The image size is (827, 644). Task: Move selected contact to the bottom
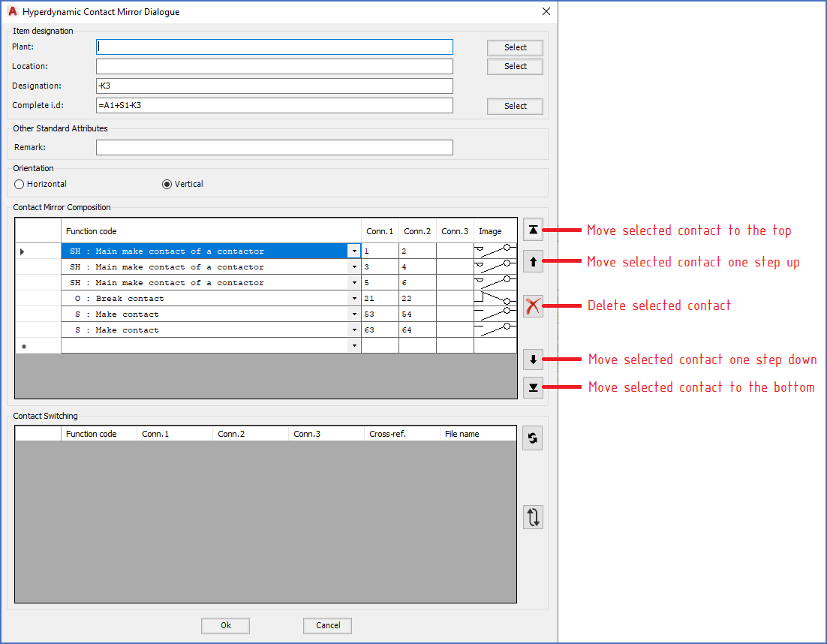[x=533, y=387]
